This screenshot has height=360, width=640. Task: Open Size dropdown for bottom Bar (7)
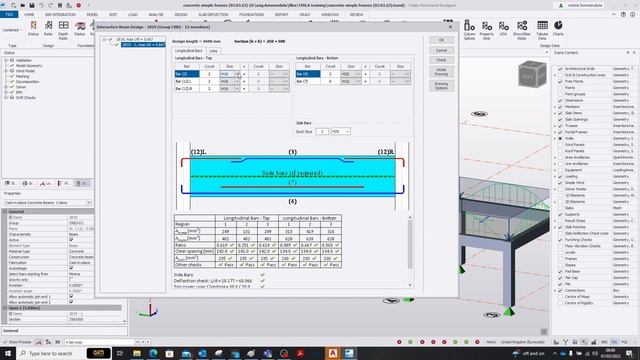point(358,81)
